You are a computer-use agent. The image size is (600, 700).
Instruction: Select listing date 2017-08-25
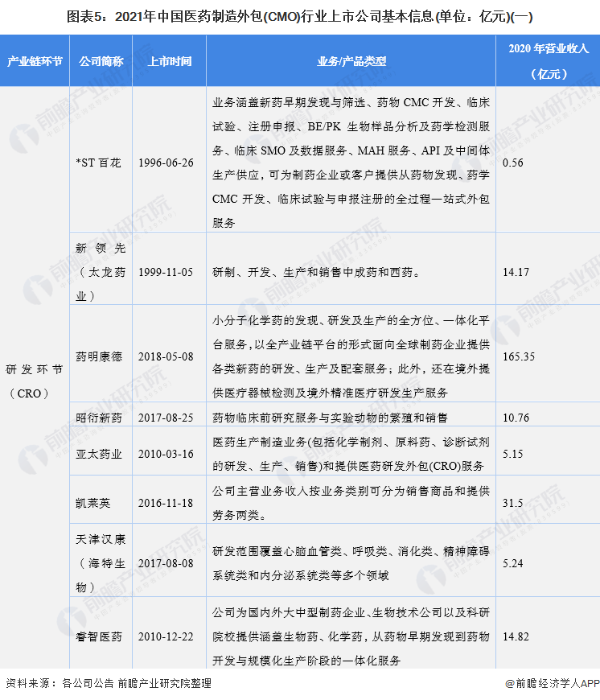tap(166, 418)
